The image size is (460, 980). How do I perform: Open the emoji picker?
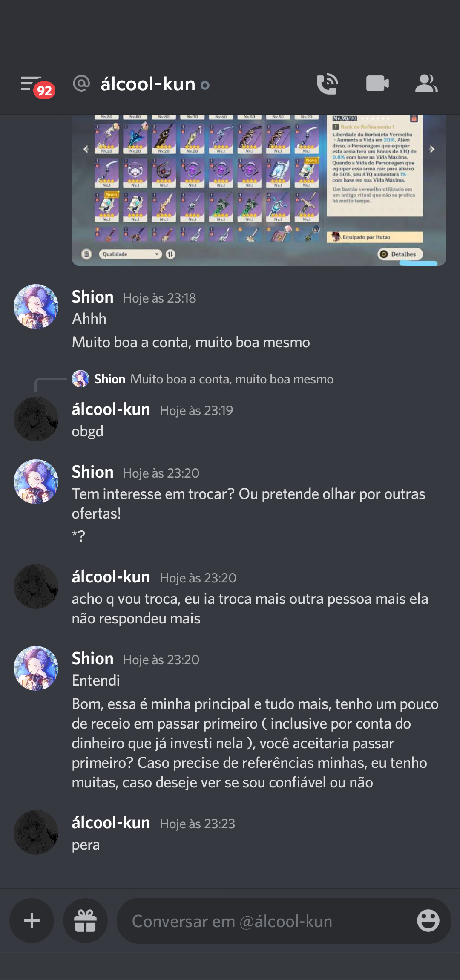(428, 921)
